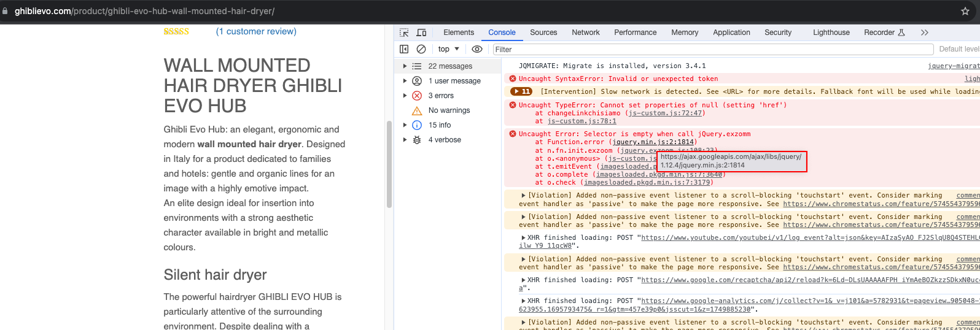
Task: Click the 'Silent hair dryer' heading
Action: tap(215, 275)
